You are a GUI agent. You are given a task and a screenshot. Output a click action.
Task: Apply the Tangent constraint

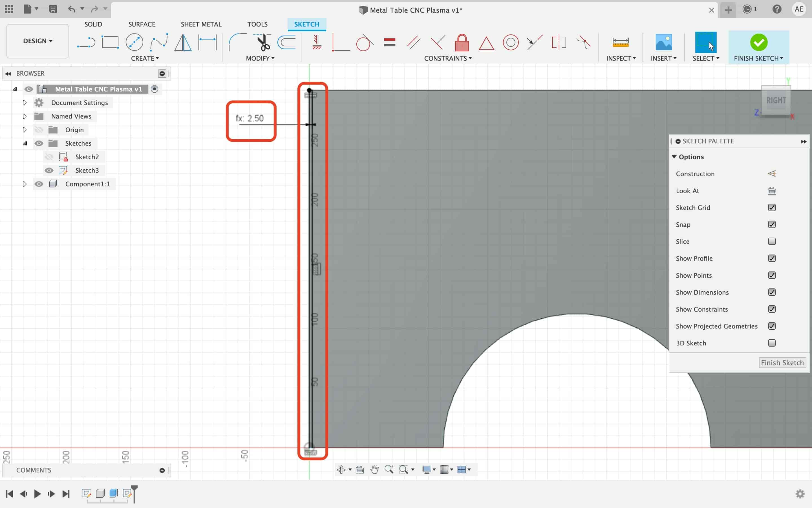coord(365,42)
